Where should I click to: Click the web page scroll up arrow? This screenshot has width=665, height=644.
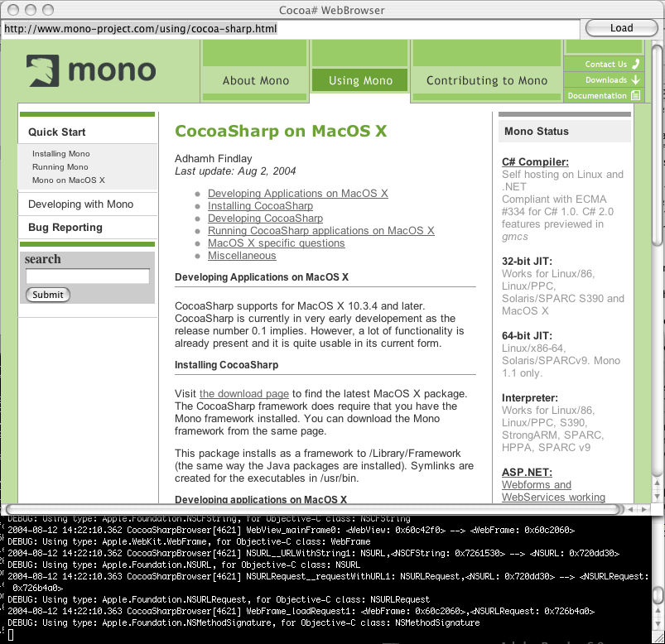click(658, 483)
